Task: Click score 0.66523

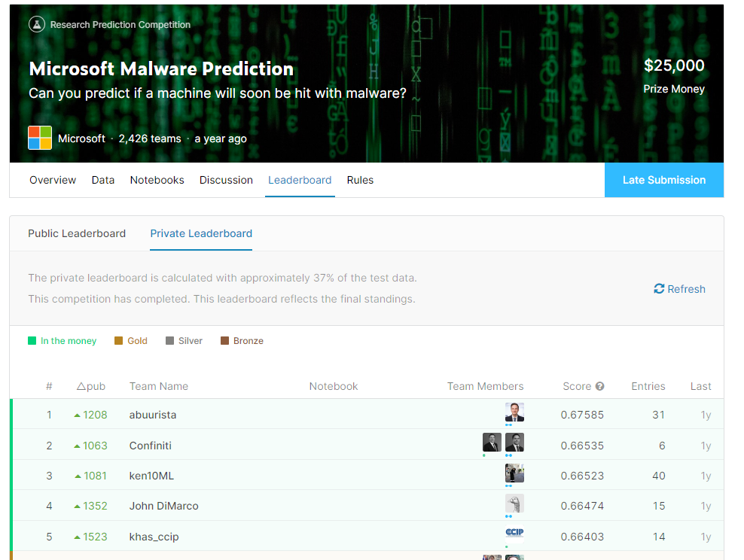Action: pyautogui.click(x=582, y=476)
